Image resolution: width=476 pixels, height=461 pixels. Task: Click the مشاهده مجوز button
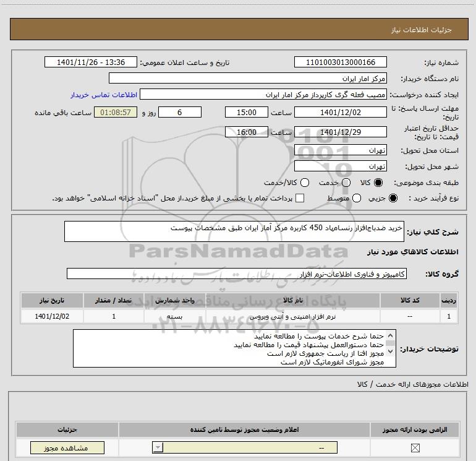(67, 447)
